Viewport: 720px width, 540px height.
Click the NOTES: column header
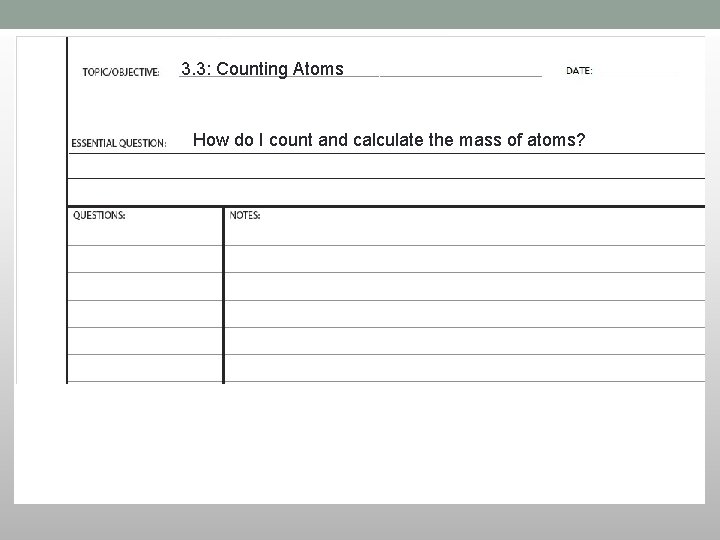point(245,215)
